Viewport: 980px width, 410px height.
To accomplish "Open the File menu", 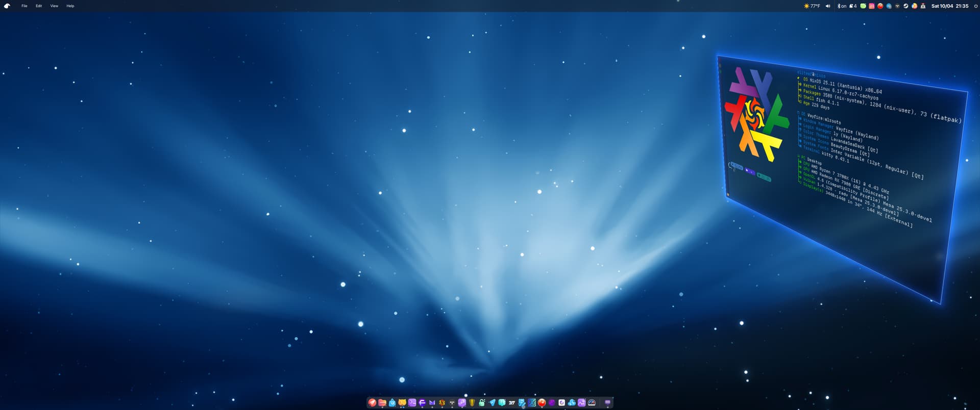I will 24,6.
